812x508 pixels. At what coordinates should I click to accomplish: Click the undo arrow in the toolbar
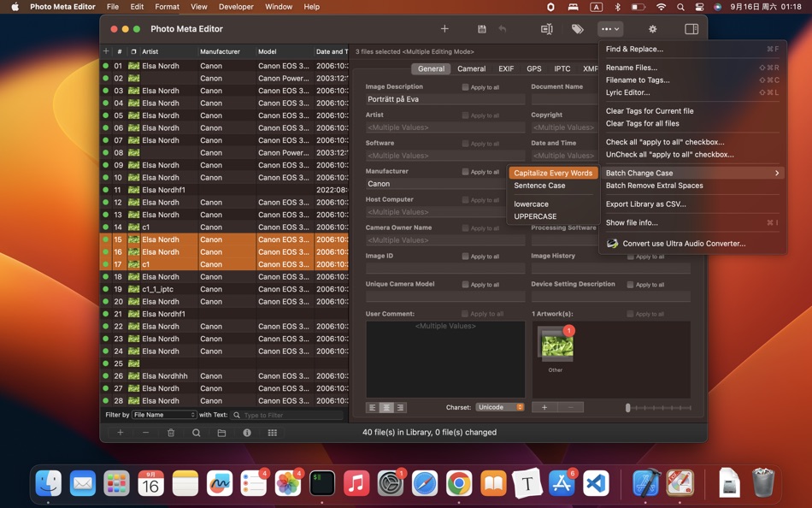pyautogui.click(x=503, y=29)
